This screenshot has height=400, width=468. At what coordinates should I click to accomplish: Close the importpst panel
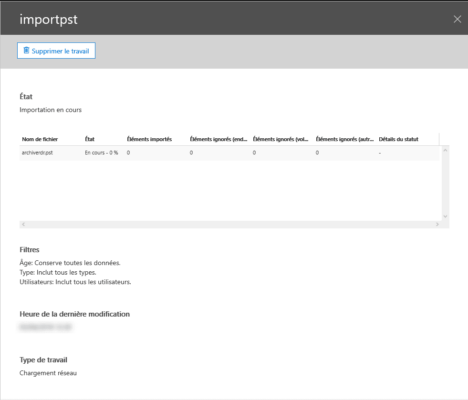click(x=457, y=19)
